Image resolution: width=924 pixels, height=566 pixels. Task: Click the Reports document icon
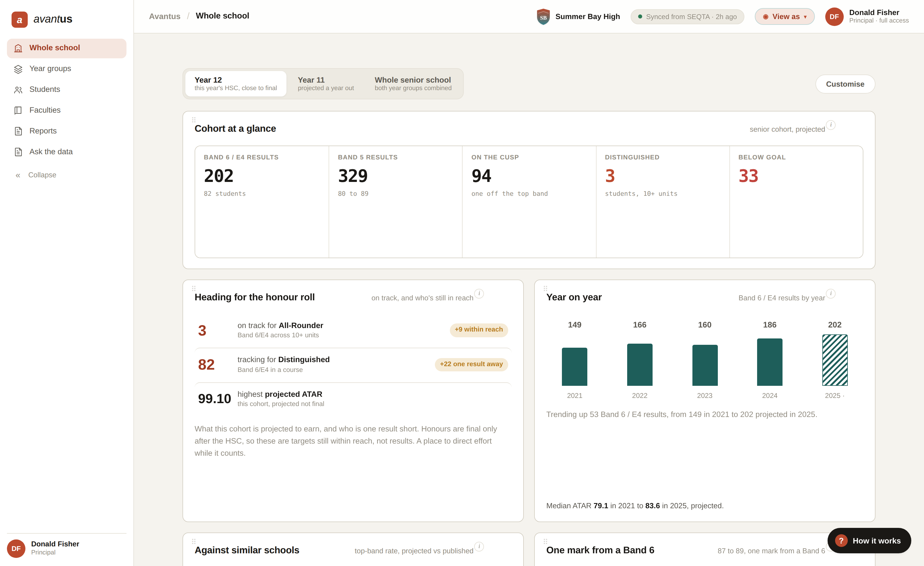pyautogui.click(x=18, y=131)
